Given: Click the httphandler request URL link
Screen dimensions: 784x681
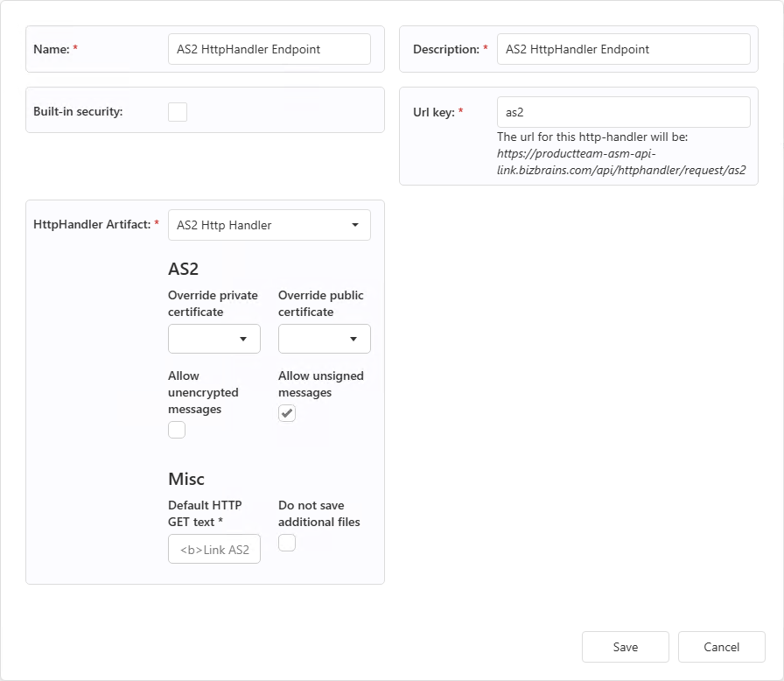Looking at the screenshot, I should tap(621, 162).
